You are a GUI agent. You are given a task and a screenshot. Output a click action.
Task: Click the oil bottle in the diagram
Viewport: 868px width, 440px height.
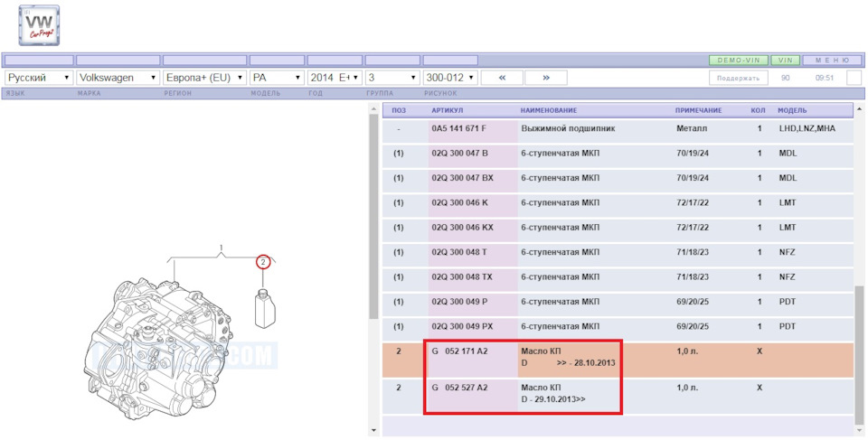264,308
